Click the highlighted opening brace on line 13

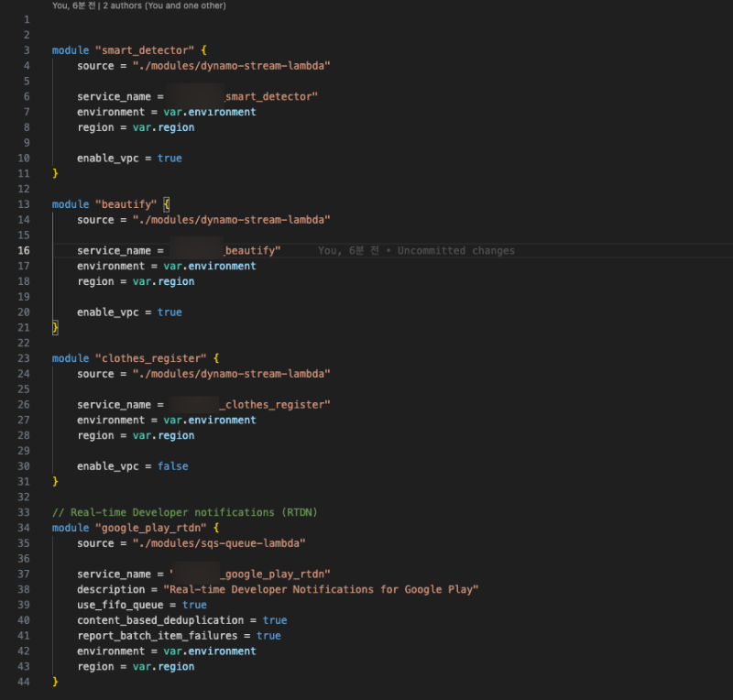tap(167, 204)
